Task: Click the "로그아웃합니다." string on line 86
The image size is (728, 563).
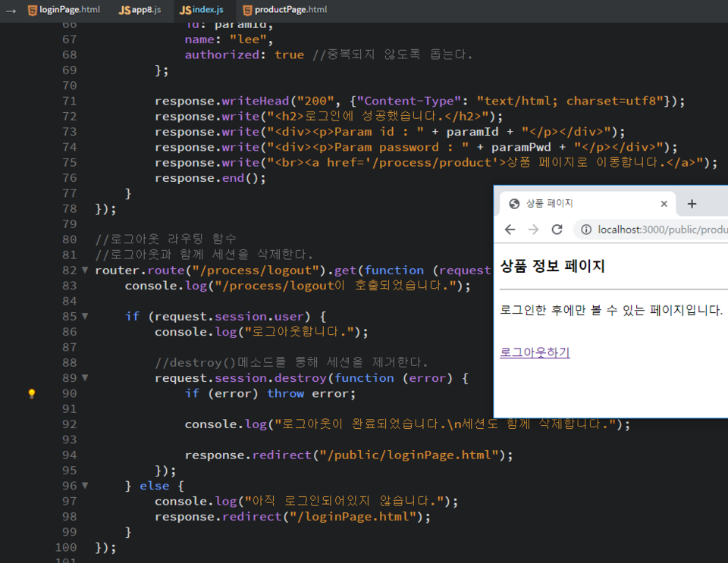Action: 300,332
